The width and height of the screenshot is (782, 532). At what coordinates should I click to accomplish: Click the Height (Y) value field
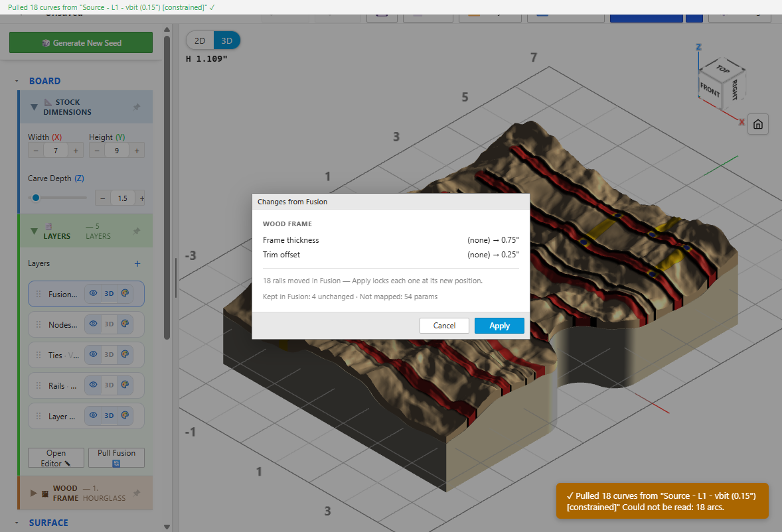coord(117,151)
